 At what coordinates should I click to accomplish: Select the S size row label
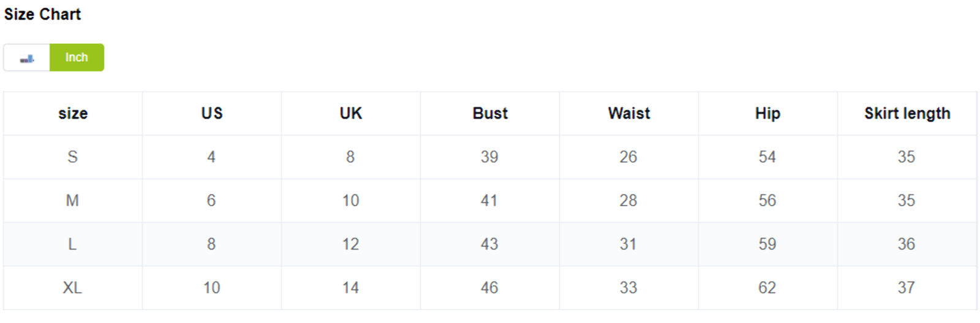click(x=72, y=157)
